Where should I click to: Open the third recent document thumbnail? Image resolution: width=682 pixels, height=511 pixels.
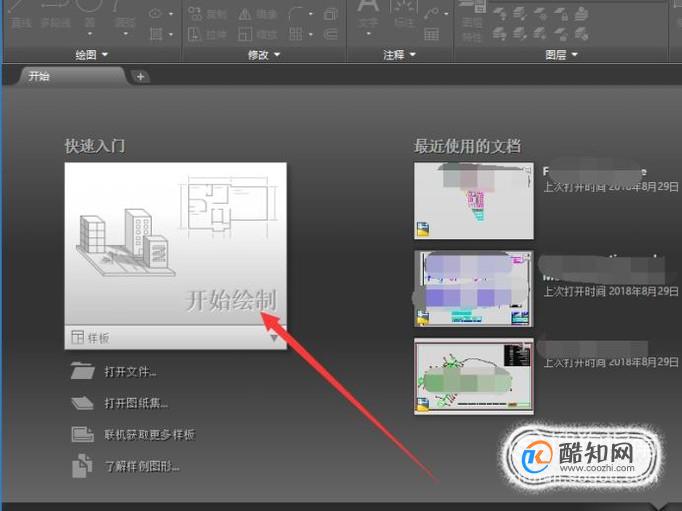tap(474, 376)
